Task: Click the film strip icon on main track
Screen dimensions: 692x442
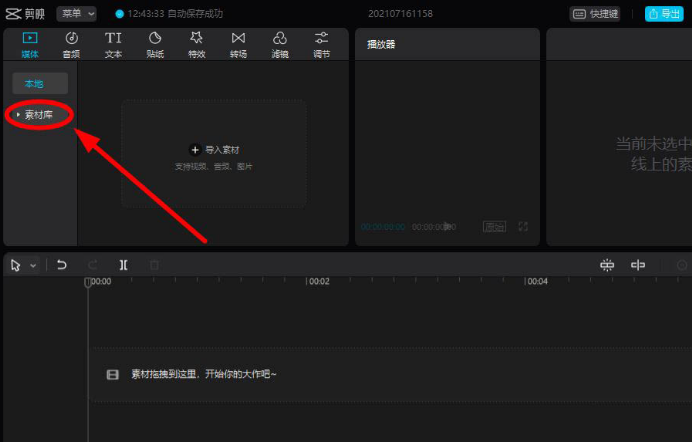Action: click(x=113, y=375)
